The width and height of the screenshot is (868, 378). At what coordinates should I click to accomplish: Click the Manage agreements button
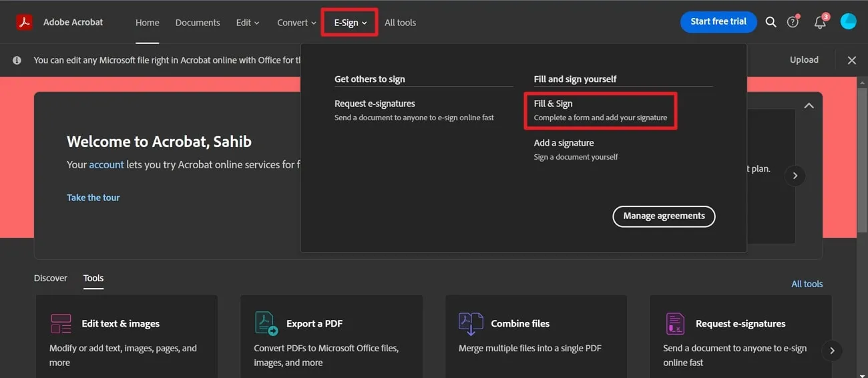pos(664,216)
